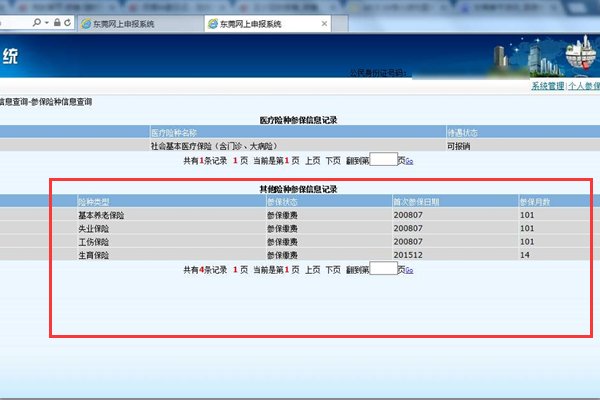Image resolution: width=600 pixels, height=400 pixels.
Task: Open a new tab with the blank tab button
Action: tap(340, 24)
